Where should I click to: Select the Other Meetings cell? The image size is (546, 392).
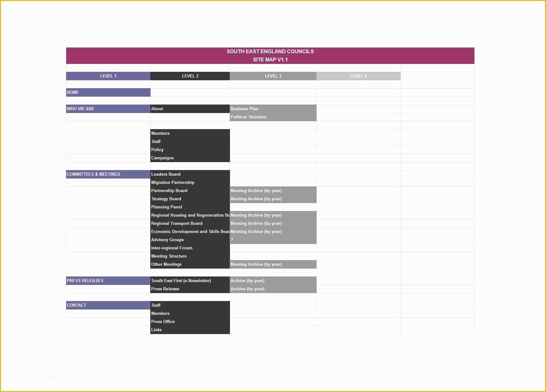190,264
